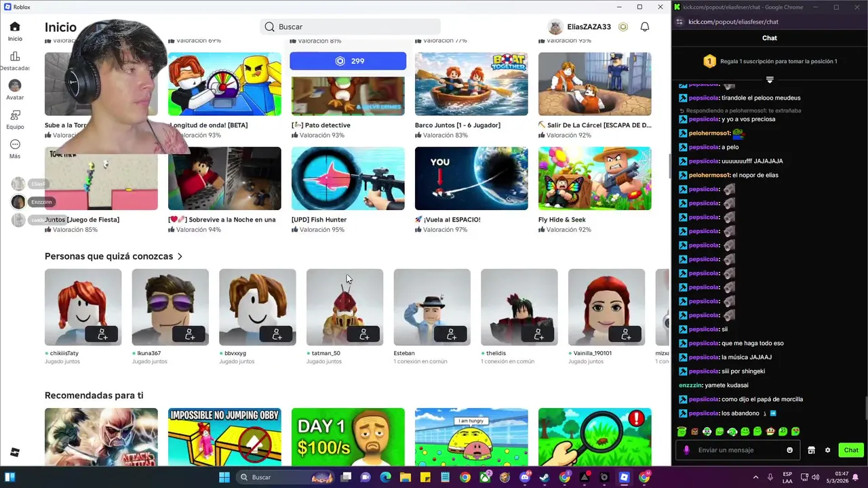Open the Fly Hide & Seek thumbnail
The width and height of the screenshot is (868, 488).
(595, 178)
